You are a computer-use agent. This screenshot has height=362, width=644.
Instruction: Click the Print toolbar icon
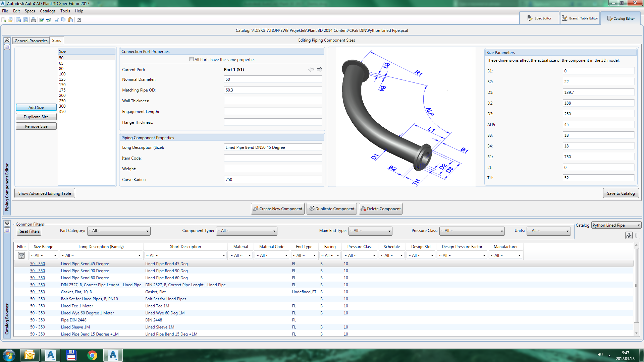(x=34, y=20)
